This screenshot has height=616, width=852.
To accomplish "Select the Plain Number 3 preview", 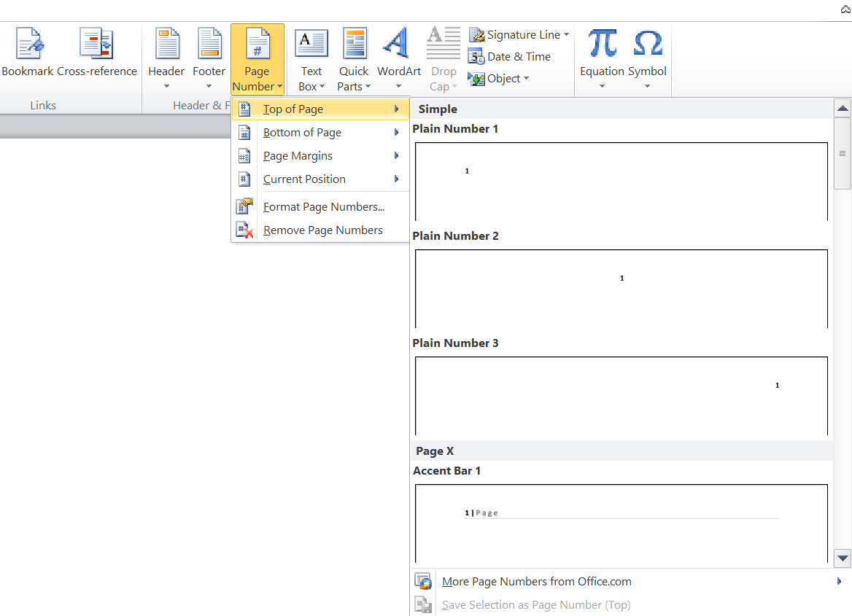I will 621,395.
